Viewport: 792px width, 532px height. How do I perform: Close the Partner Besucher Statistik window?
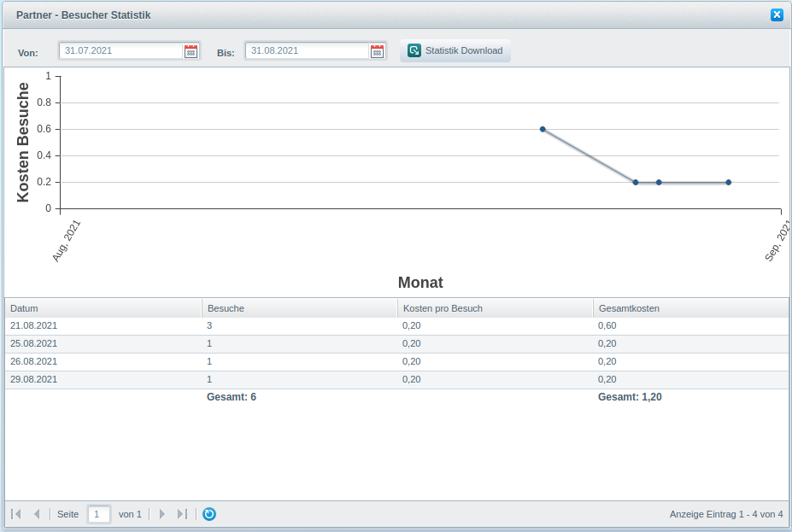pyautogui.click(x=777, y=15)
